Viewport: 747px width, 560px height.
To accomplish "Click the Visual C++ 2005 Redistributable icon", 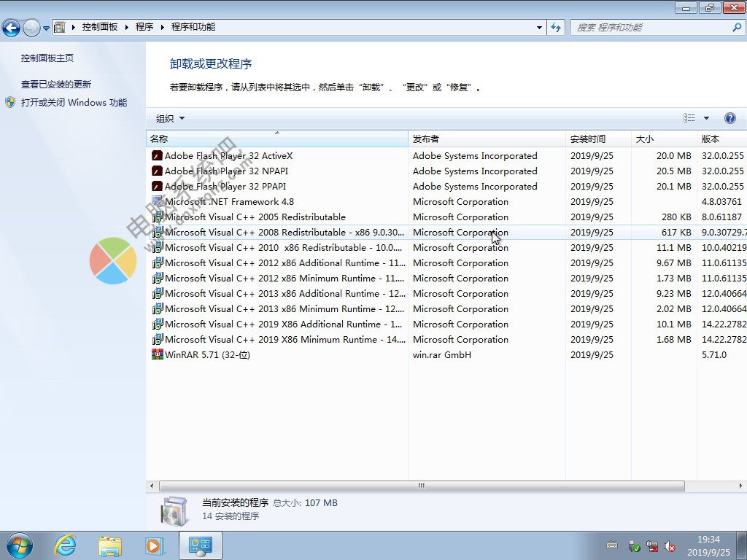I will pyautogui.click(x=158, y=217).
